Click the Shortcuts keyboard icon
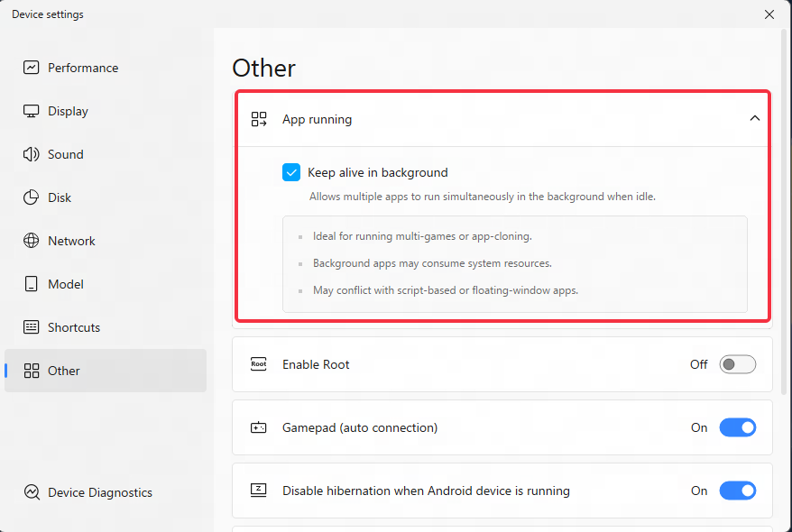 click(31, 327)
